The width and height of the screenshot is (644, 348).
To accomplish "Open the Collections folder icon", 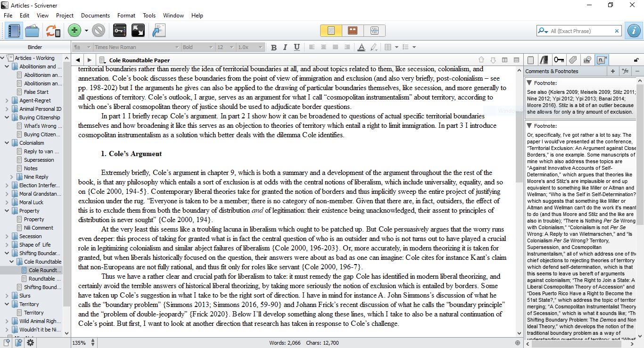I will pyautogui.click(x=32, y=31).
